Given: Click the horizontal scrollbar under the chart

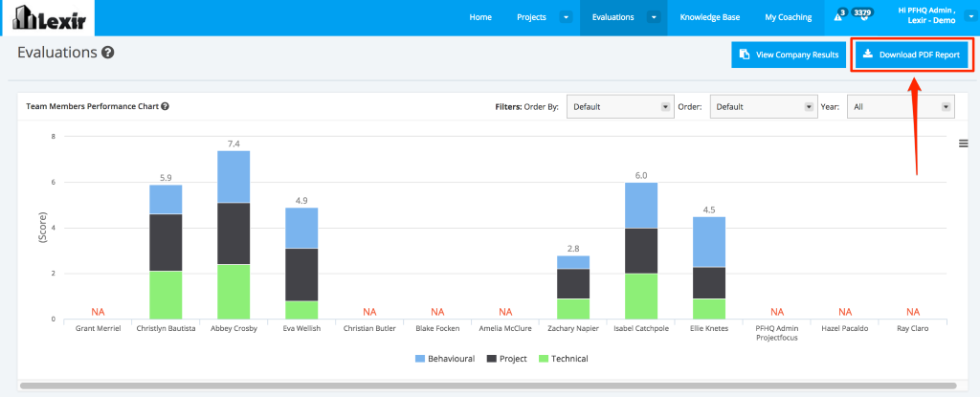Looking at the screenshot, I should point(488,386).
